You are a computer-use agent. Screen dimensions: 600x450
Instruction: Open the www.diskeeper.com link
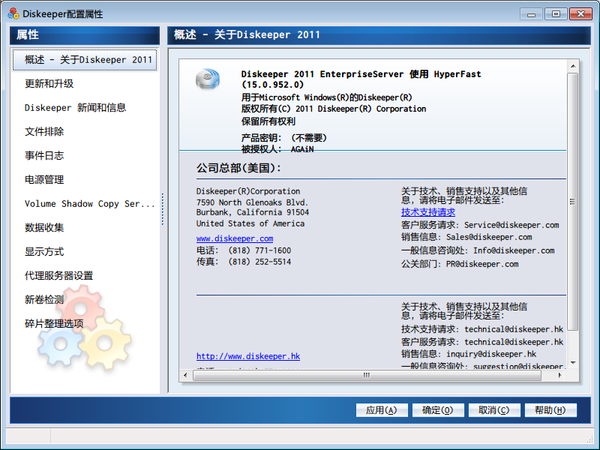(x=234, y=239)
